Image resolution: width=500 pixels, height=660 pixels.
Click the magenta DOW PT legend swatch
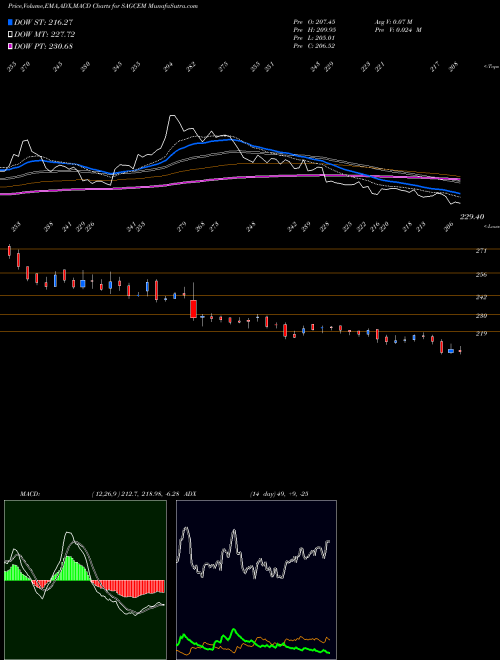[10, 46]
